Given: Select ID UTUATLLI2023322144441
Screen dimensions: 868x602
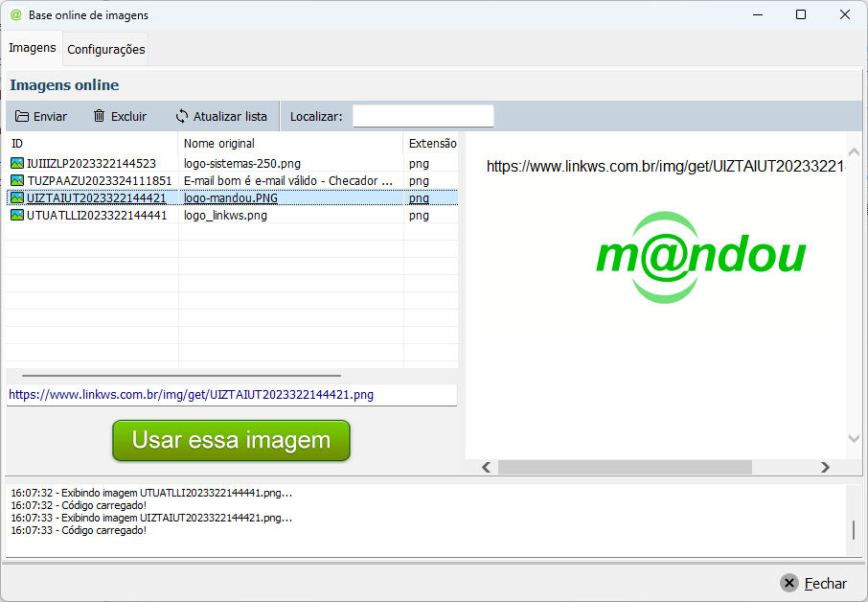Looking at the screenshot, I should pyautogui.click(x=97, y=215).
